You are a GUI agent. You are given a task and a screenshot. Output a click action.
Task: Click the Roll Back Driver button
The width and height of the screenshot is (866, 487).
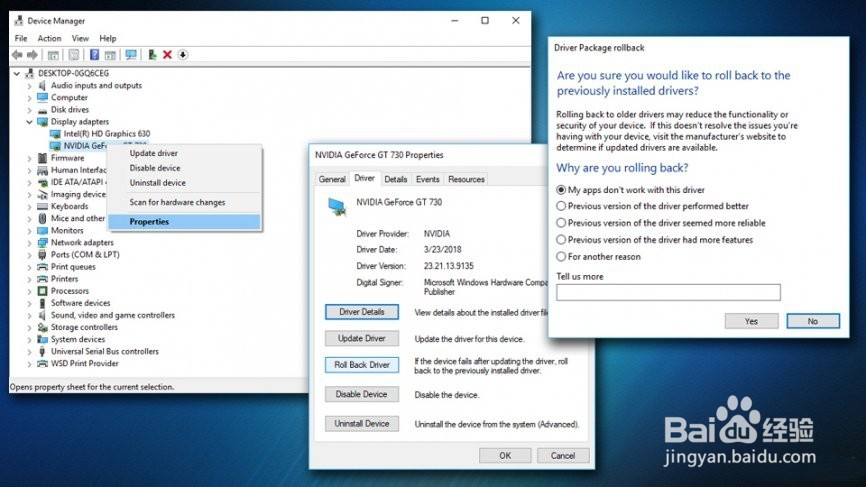(x=362, y=364)
